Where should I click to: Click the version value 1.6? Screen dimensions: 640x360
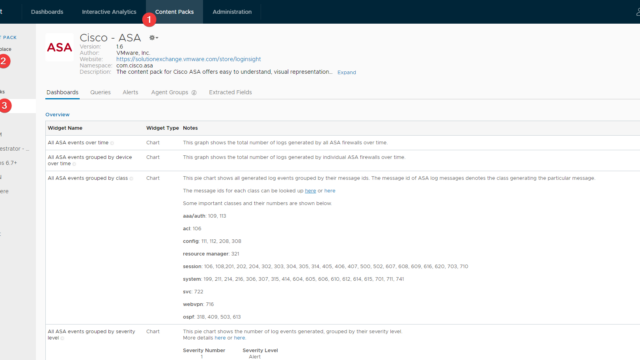coord(120,47)
